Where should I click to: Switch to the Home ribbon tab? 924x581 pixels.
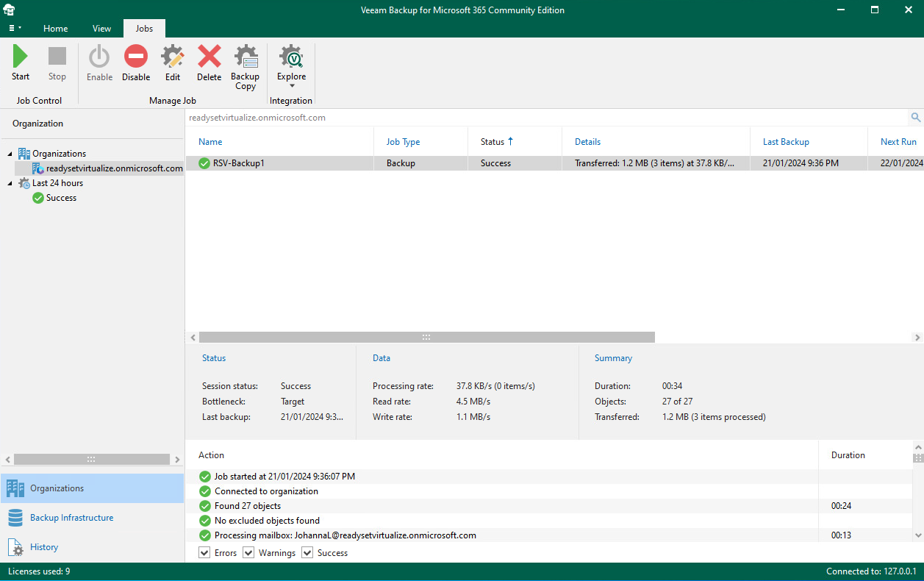point(56,29)
